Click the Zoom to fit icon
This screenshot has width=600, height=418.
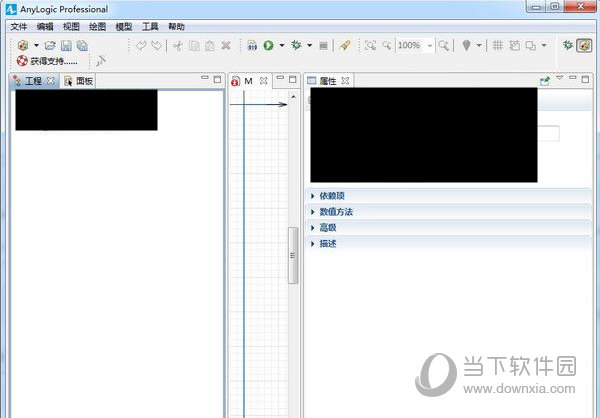(x=370, y=46)
